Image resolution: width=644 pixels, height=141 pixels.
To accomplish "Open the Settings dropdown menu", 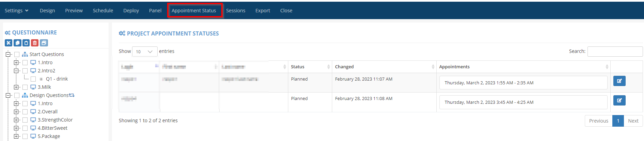I will (16, 11).
